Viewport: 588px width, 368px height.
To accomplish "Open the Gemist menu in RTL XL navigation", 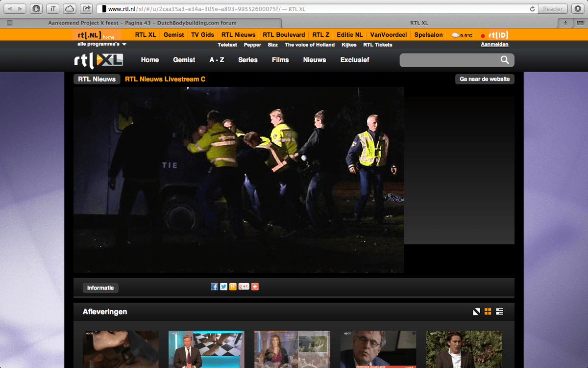I will click(184, 60).
